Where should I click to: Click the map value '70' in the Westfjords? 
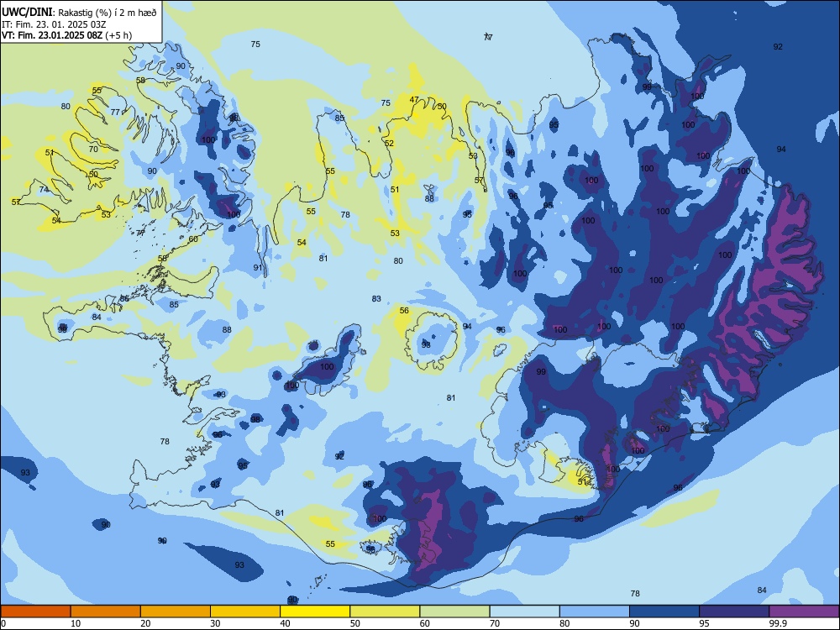(x=93, y=150)
